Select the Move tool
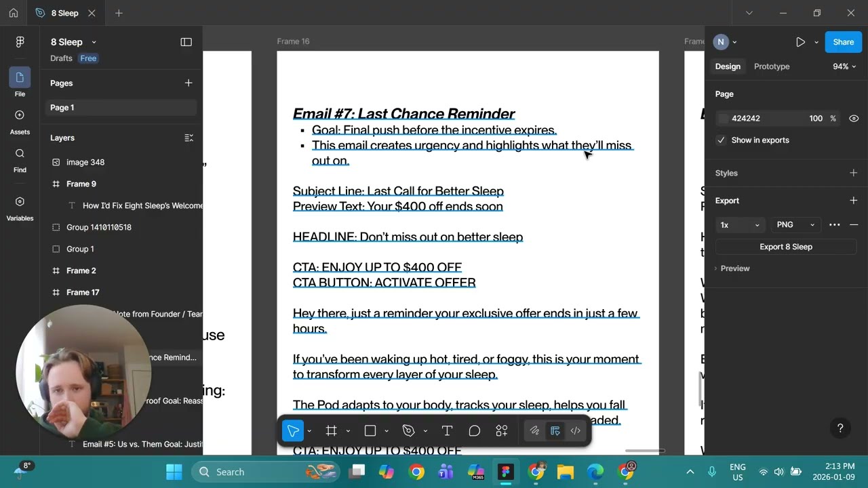 [293, 430]
